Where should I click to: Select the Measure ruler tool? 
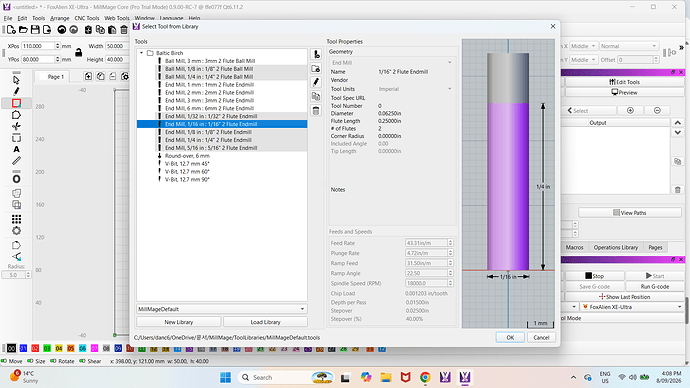pos(16,161)
